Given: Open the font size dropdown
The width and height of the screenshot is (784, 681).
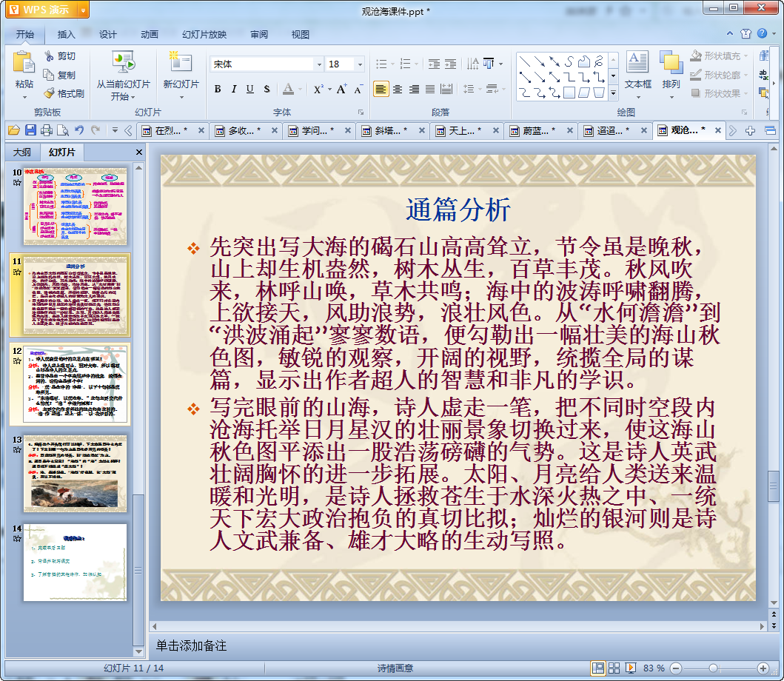Looking at the screenshot, I should click(360, 64).
